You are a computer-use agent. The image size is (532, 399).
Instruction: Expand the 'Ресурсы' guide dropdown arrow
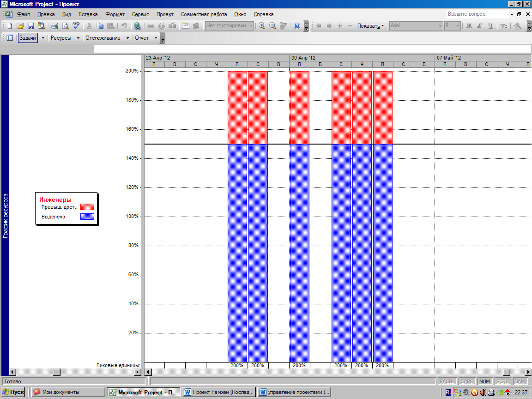point(78,38)
